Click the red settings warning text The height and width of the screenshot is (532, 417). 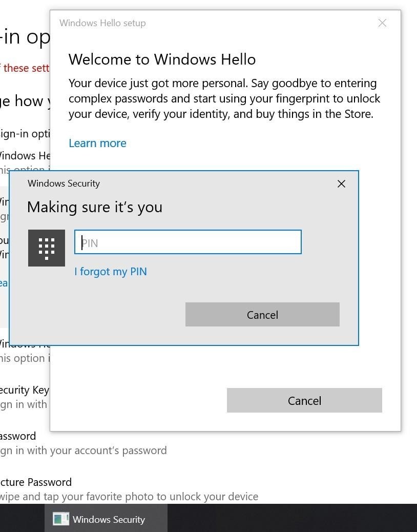(x=26, y=68)
